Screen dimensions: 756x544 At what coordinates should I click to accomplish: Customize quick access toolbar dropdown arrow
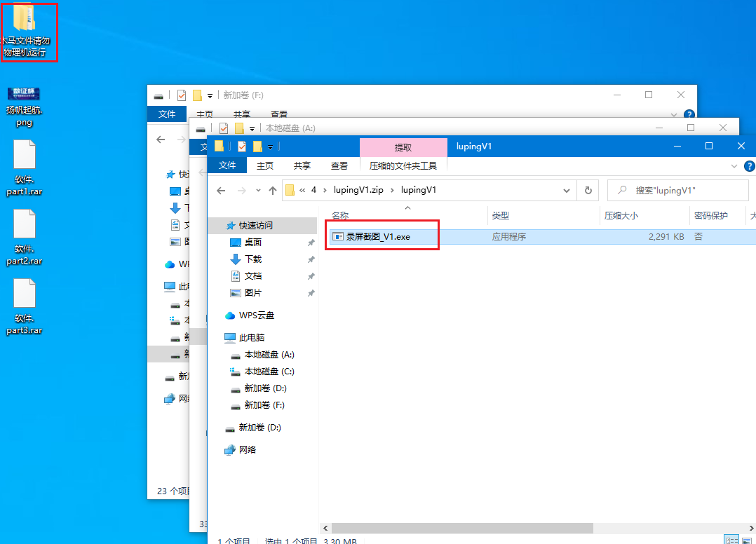[x=270, y=147]
